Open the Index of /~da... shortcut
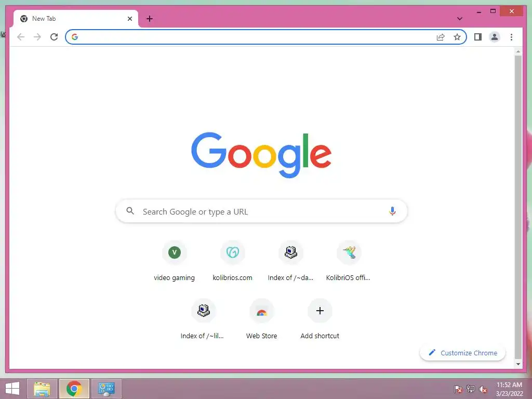 click(x=290, y=261)
